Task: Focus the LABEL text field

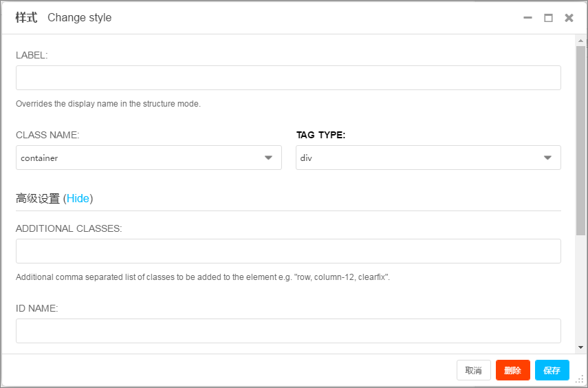Action: (288, 78)
